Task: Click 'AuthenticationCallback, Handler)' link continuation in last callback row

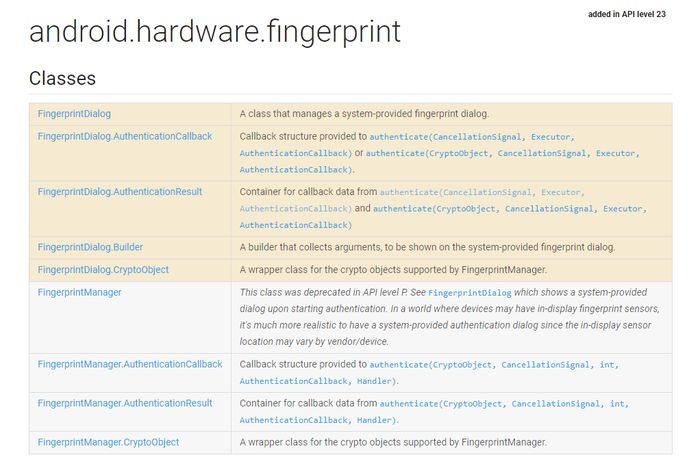Action: point(318,420)
